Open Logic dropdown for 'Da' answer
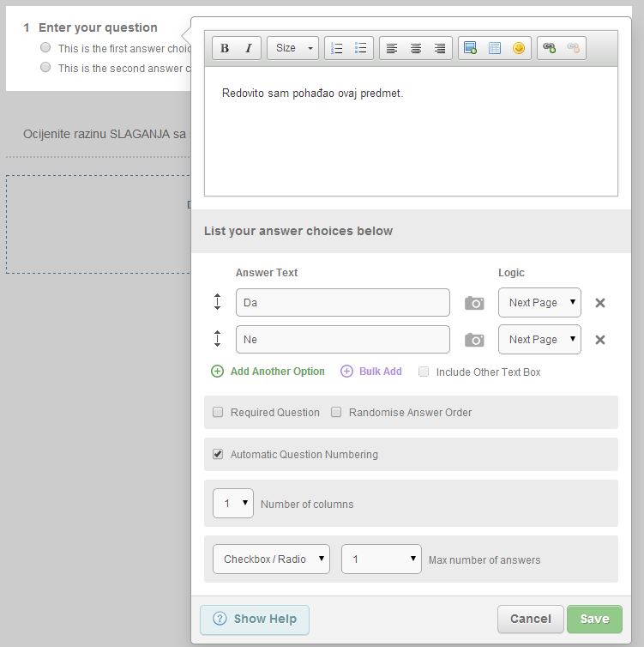Screen dimensions: 644x647 point(539,303)
